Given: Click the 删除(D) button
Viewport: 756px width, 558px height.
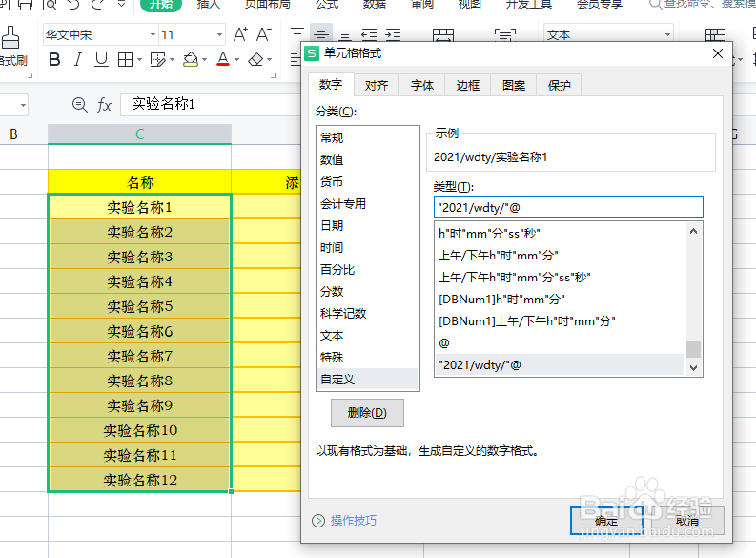Looking at the screenshot, I should coord(367,413).
